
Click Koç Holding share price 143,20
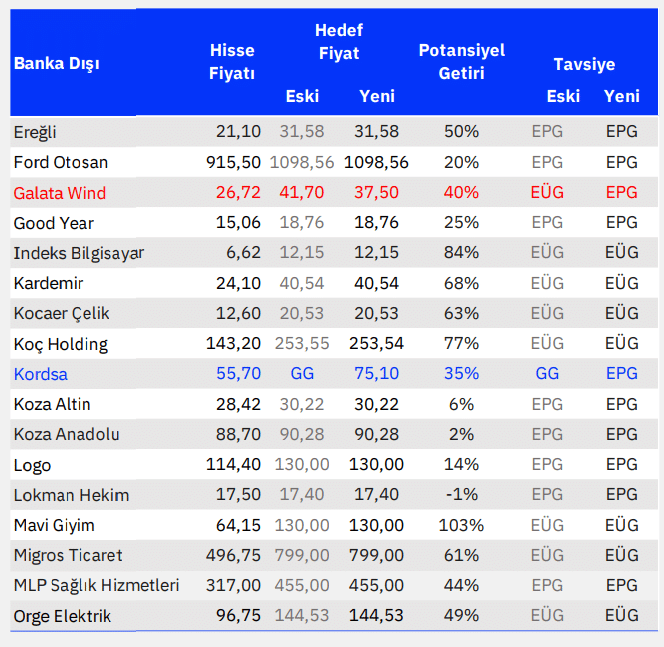[x=233, y=343]
